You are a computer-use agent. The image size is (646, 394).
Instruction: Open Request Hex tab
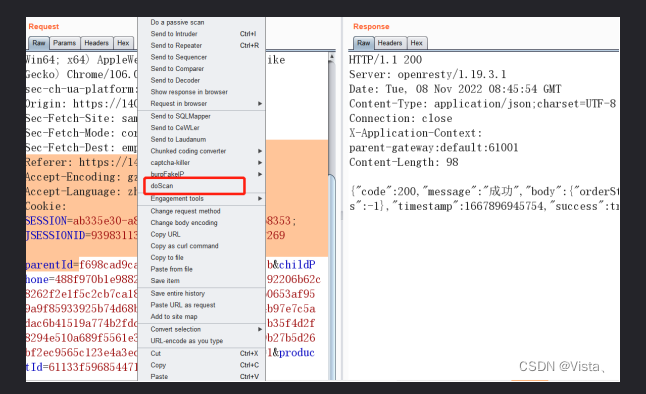click(123, 43)
